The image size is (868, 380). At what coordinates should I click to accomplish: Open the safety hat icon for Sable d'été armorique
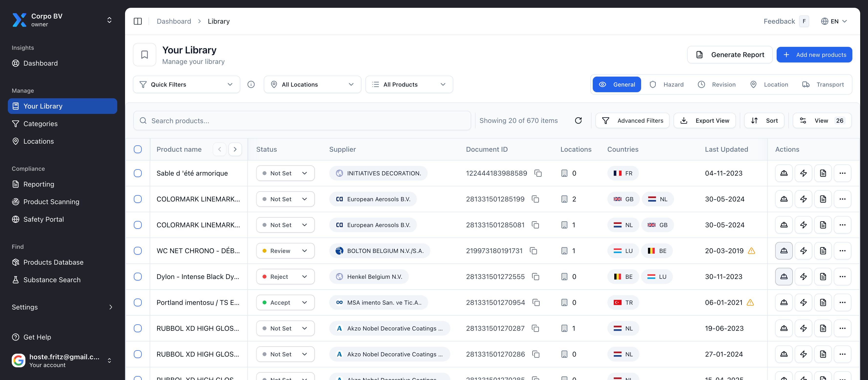pyautogui.click(x=784, y=173)
